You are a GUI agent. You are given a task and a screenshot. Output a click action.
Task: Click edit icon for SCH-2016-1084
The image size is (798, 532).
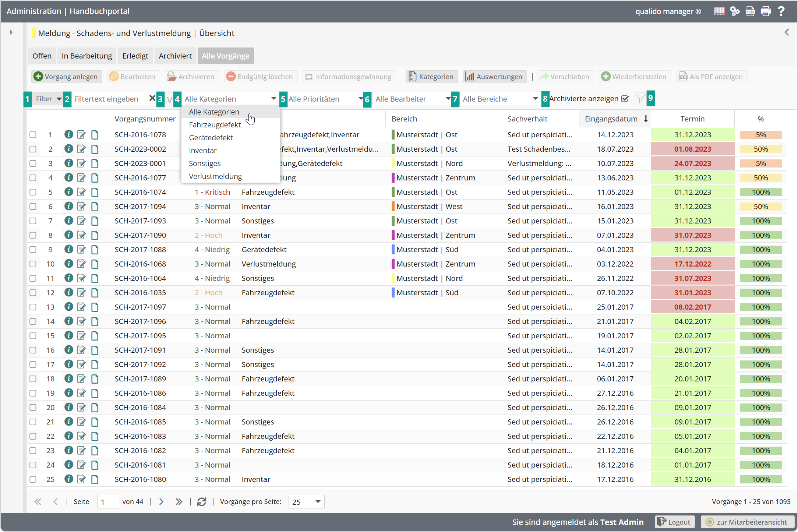81,407
